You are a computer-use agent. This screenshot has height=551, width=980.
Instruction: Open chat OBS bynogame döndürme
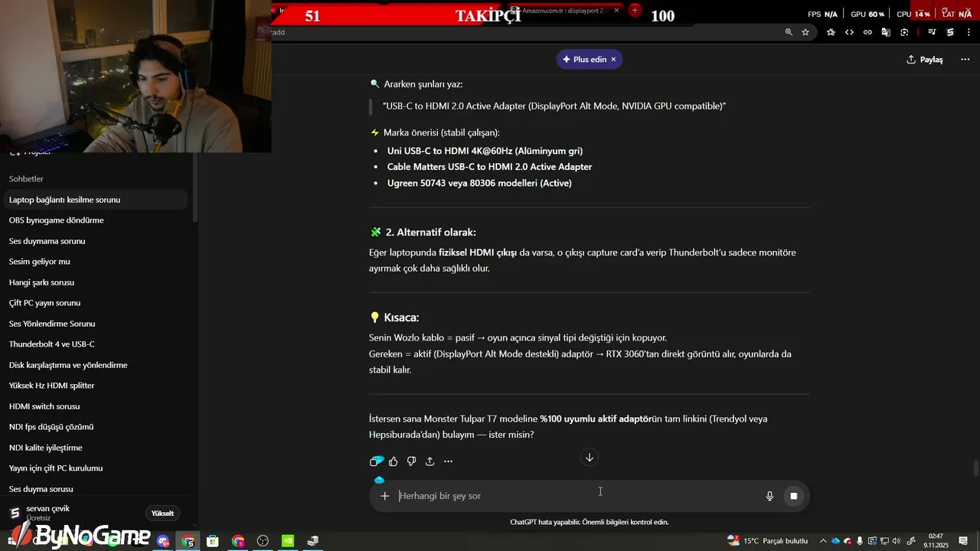(95, 220)
